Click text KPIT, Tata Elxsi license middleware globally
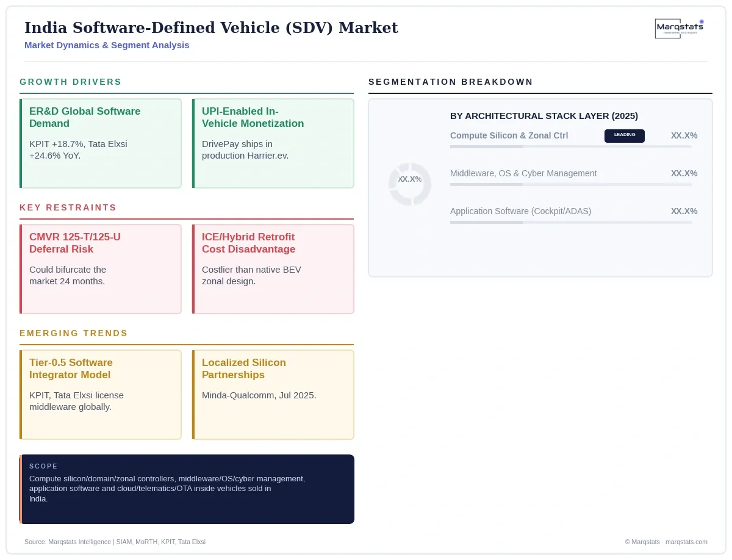Viewport: 732px width, 560px height. pos(76,401)
